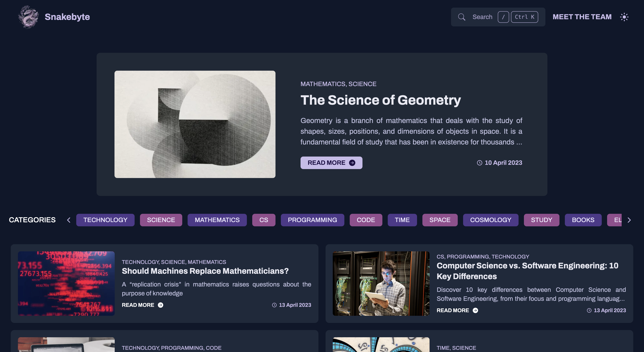Select the SPACE category
Image resolution: width=644 pixels, height=352 pixels.
tap(440, 220)
